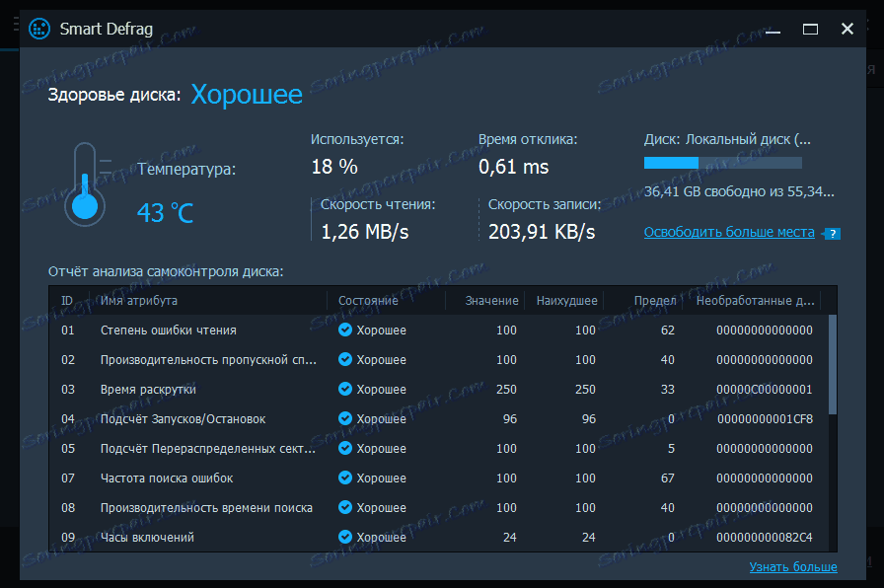Select the checkmark icon in row 04
This screenshot has height=588, width=884.
345,418
